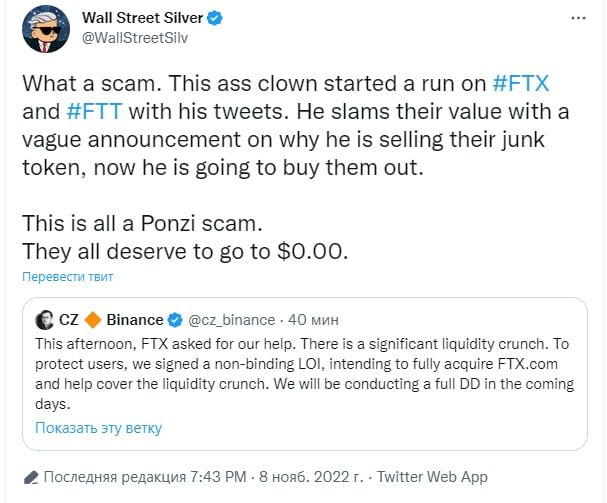607x503 pixels.
Task: Click the pencil edit icon before Последняя редакция
Action: point(31,477)
